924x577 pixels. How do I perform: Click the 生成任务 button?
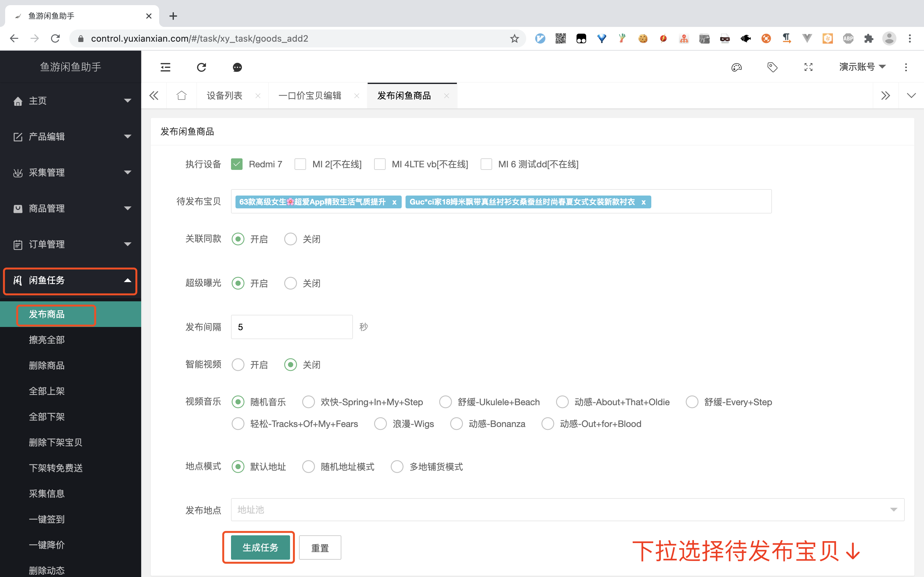click(x=260, y=548)
